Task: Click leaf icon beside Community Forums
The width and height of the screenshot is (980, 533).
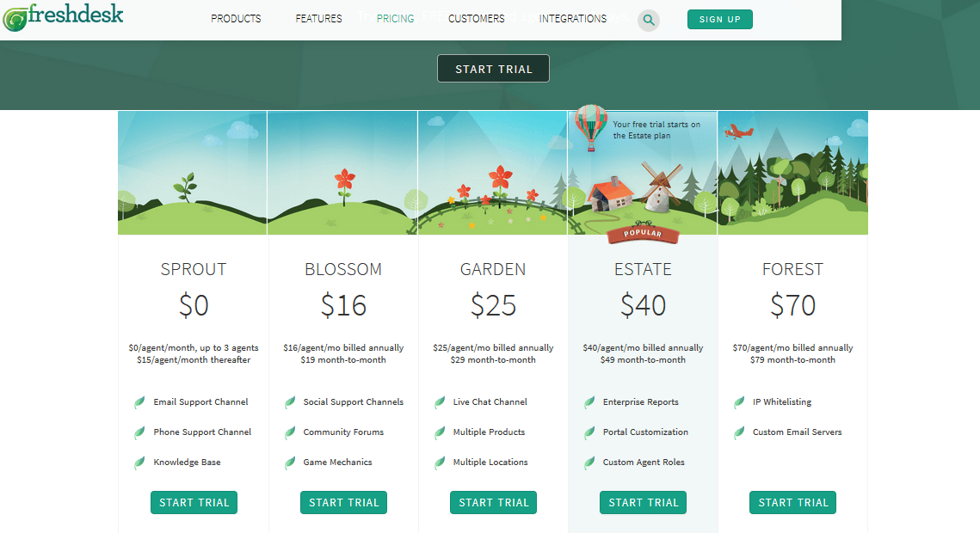Action: pyautogui.click(x=289, y=432)
